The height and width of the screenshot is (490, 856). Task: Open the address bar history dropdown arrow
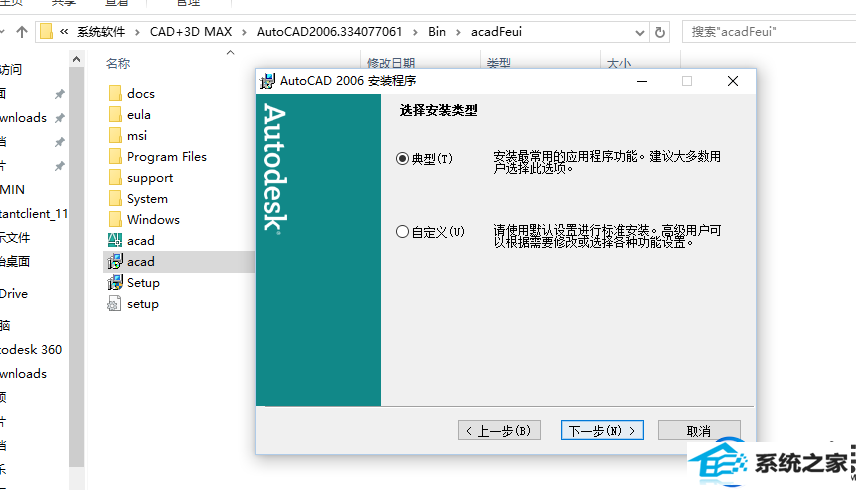(x=640, y=33)
